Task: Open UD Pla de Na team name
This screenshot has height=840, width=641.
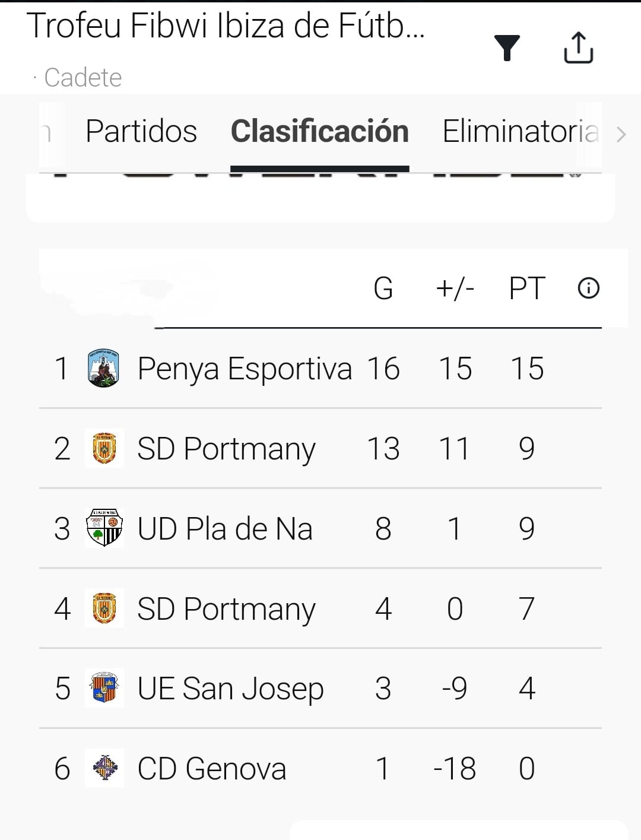Action: tap(225, 528)
